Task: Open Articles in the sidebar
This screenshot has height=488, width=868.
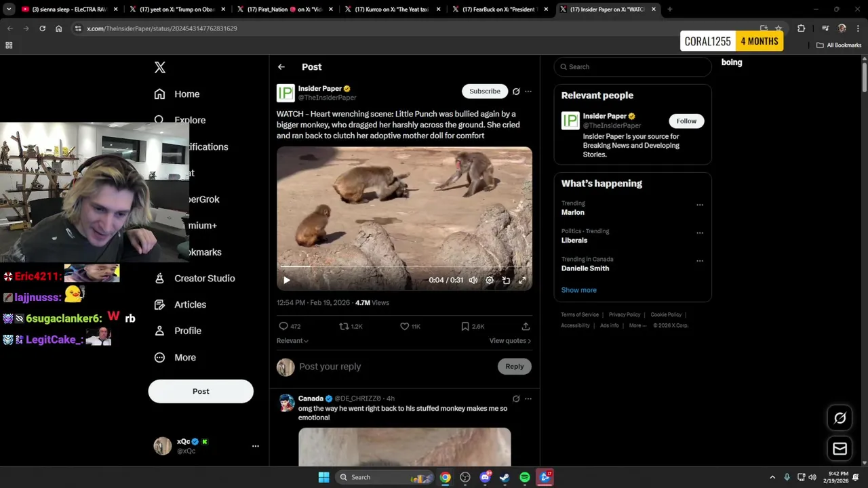Action: point(180,305)
